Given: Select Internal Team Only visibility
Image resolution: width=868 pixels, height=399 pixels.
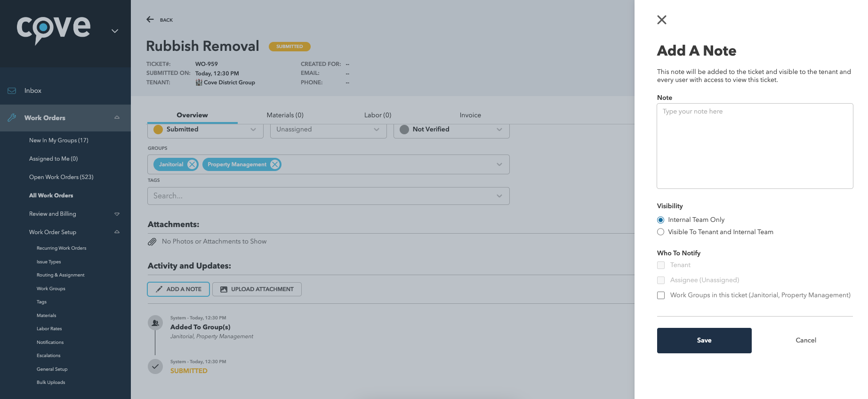Looking at the screenshot, I should coord(661,220).
